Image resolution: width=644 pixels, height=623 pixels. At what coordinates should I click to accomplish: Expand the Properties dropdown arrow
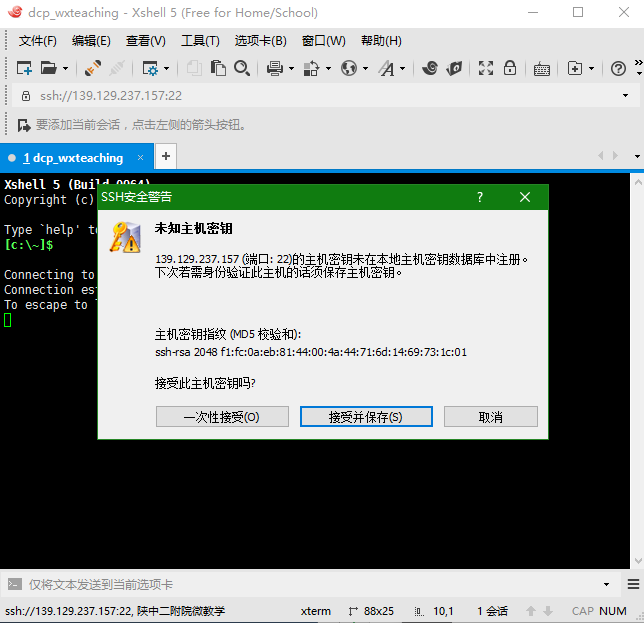click(166, 69)
